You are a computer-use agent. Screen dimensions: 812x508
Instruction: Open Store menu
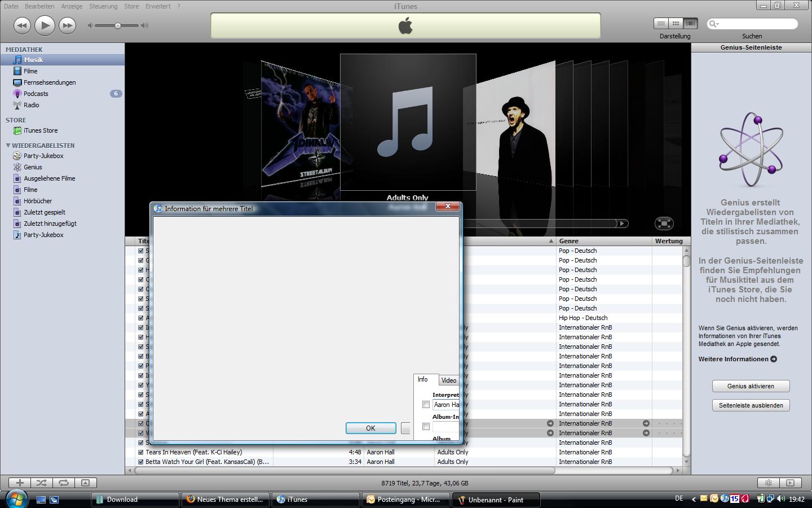[x=131, y=6]
